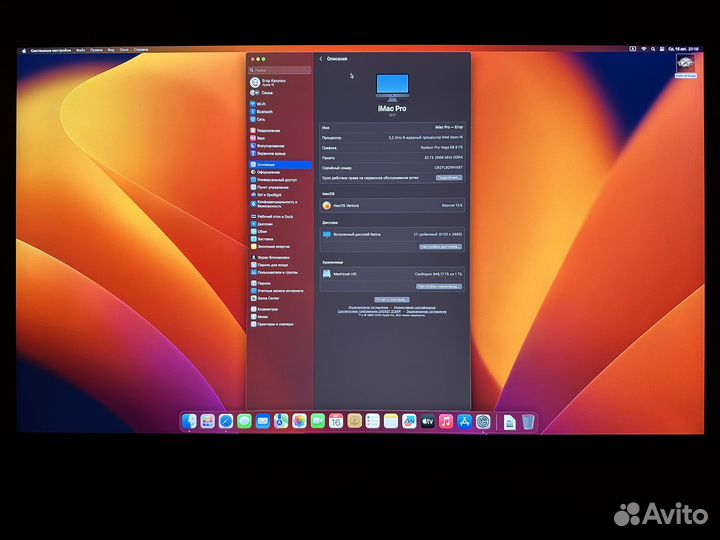Select Siri и Spotlight in the sidebar
Viewport: 720px width, 540px height.
[x=266, y=195]
